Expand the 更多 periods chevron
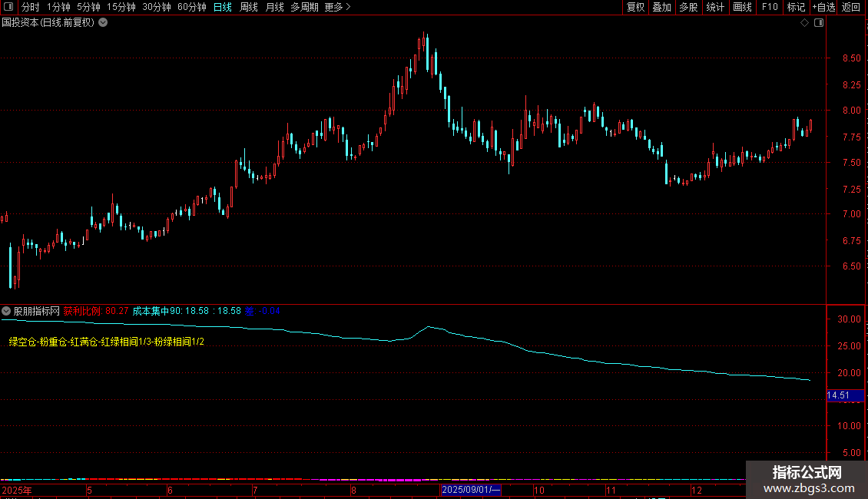This screenshot has height=499, width=868. coord(348,7)
